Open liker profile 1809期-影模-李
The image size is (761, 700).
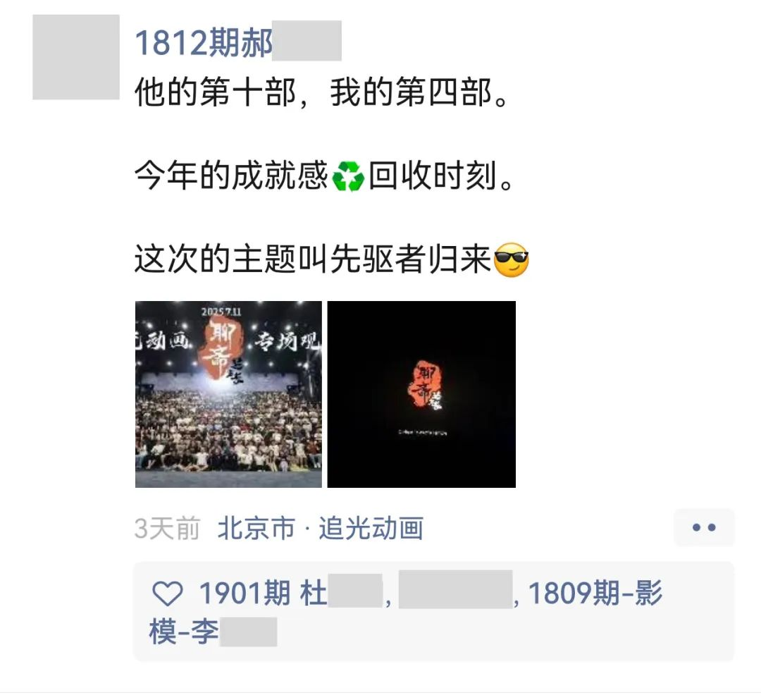[406, 613]
